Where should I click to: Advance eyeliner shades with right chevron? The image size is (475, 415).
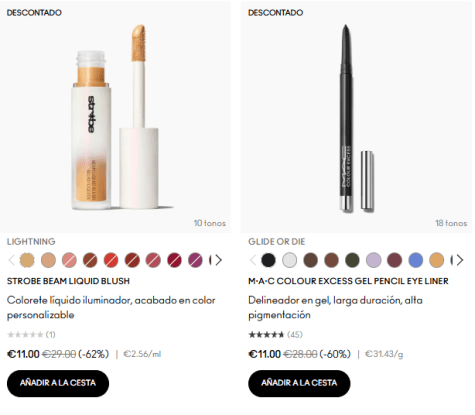pyautogui.click(x=460, y=260)
